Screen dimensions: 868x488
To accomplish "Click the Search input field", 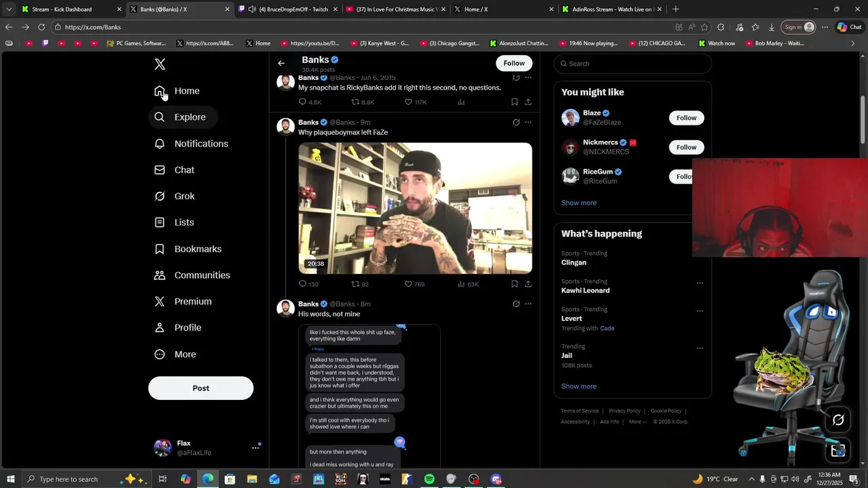I will 633,64.
